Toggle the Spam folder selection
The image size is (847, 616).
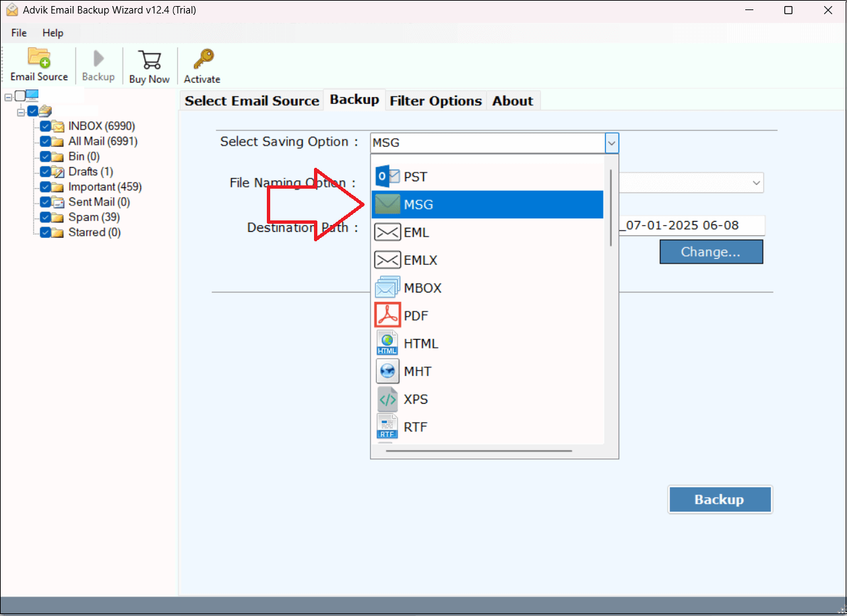(46, 217)
